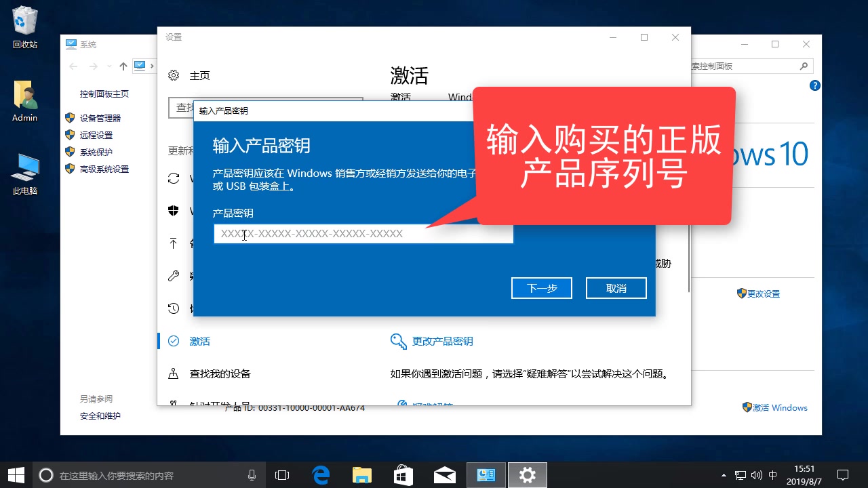Open Windows 更新 via the sync icon in sidebar
Image resolution: width=868 pixels, height=488 pixels.
click(x=174, y=178)
